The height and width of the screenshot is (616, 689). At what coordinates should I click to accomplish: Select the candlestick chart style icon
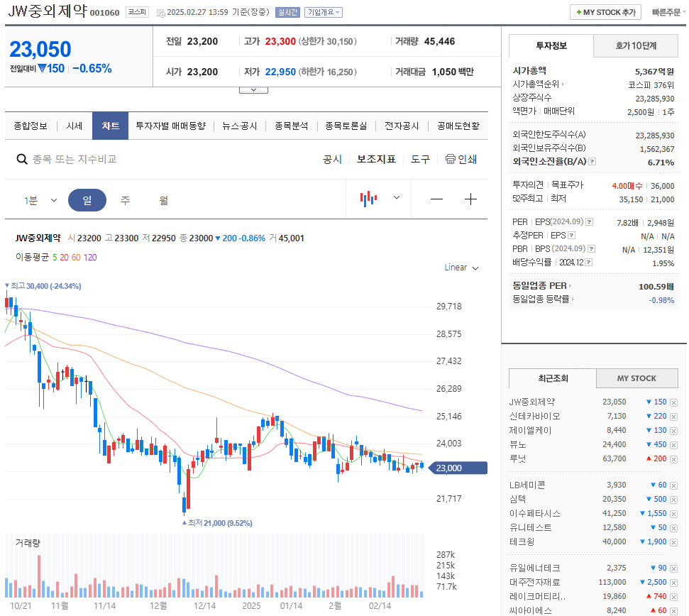[368, 199]
